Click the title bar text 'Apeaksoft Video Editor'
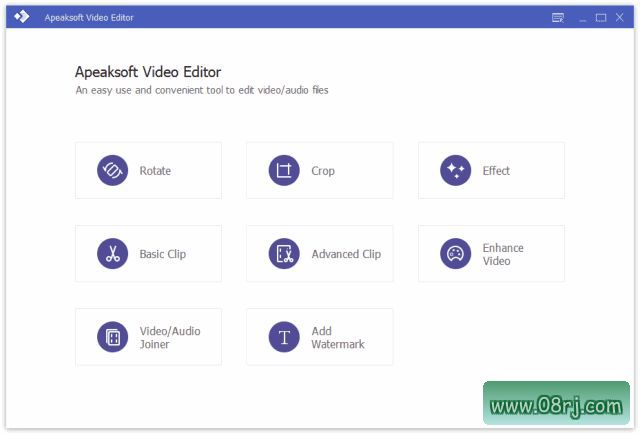This screenshot has height=435, width=640. point(89,18)
